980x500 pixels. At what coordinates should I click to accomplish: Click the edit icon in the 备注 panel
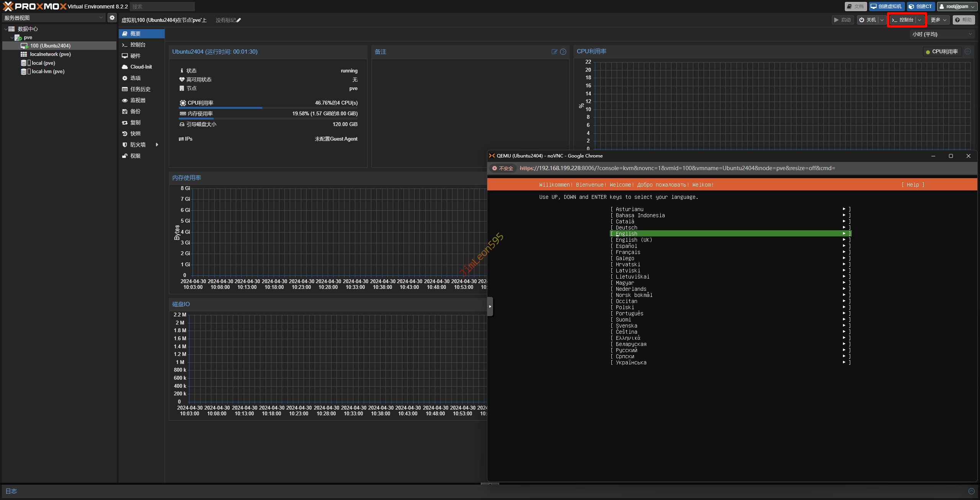554,52
